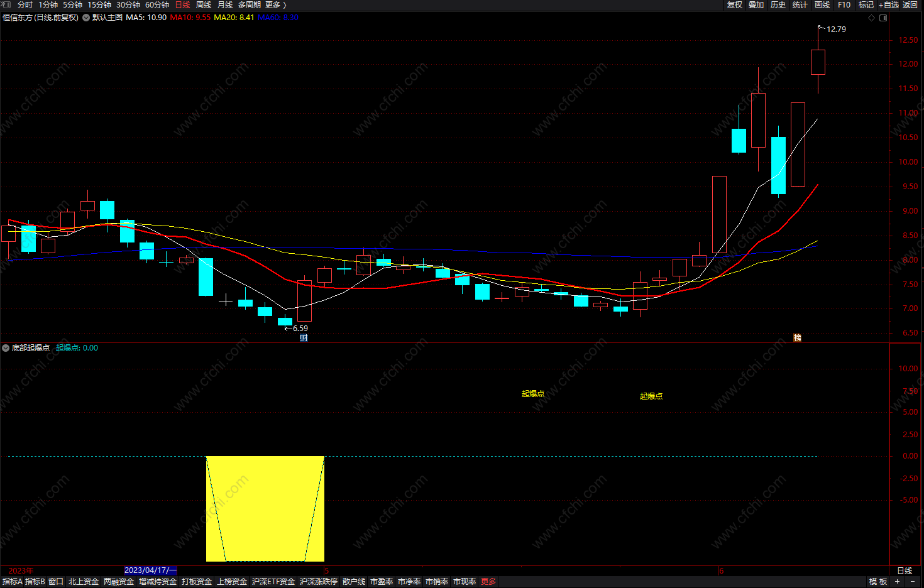Image resolution: width=924 pixels, height=588 pixels.
Task: Click the 6.59 low price label
Action: (x=300, y=329)
